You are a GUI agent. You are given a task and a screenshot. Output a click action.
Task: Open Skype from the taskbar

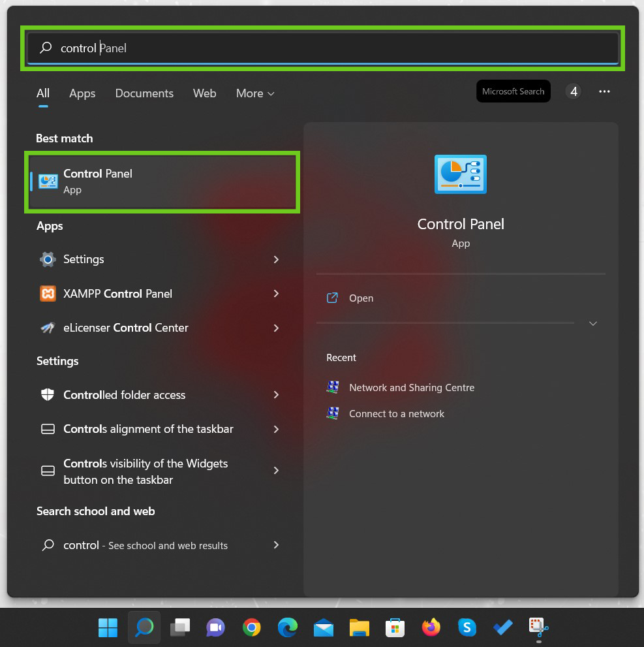point(467,628)
